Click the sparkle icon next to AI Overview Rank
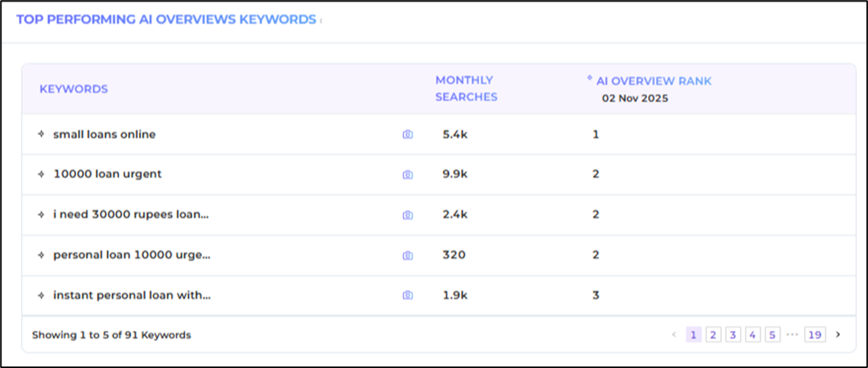The image size is (868, 368). [590, 78]
